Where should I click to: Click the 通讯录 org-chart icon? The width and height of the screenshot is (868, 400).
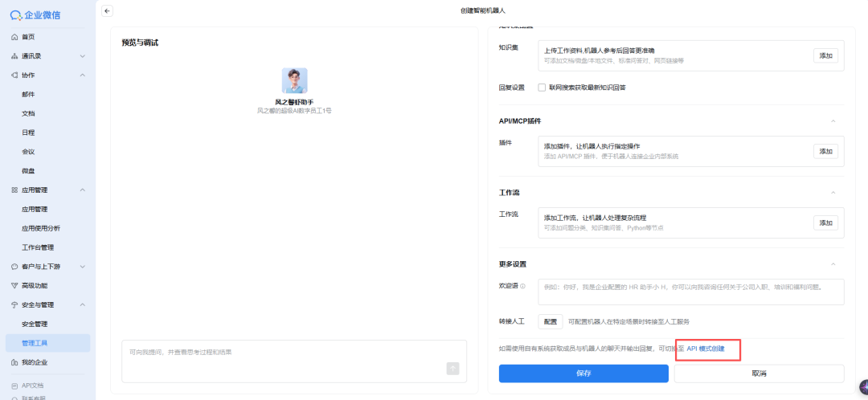(14, 56)
